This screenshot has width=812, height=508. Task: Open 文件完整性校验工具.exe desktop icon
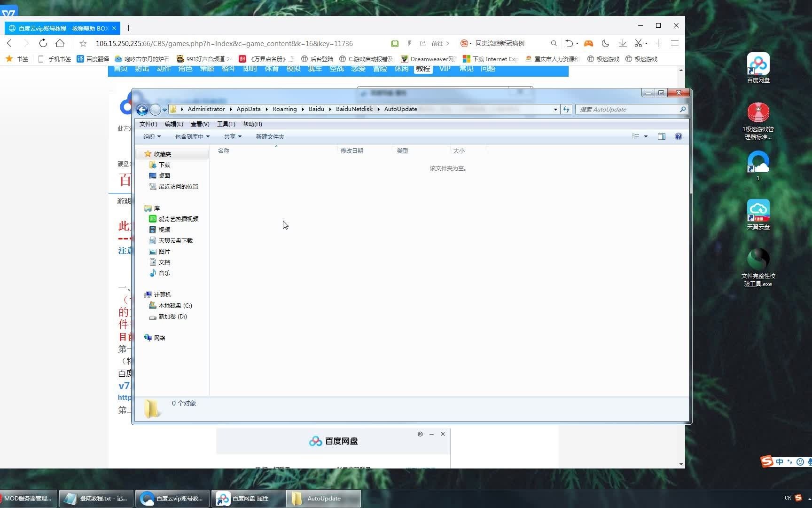[758, 267]
